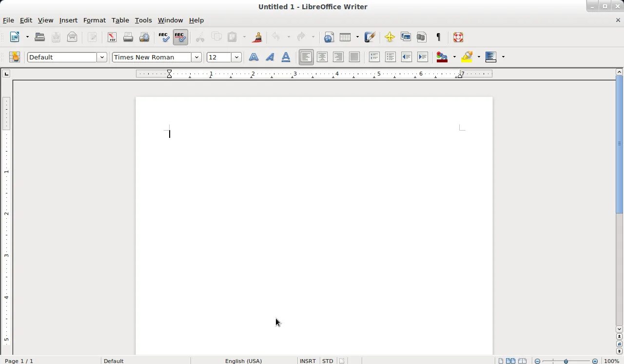Toggle Nonprinting Characters pilcrow
The width and height of the screenshot is (624, 364).
click(438, 37)
